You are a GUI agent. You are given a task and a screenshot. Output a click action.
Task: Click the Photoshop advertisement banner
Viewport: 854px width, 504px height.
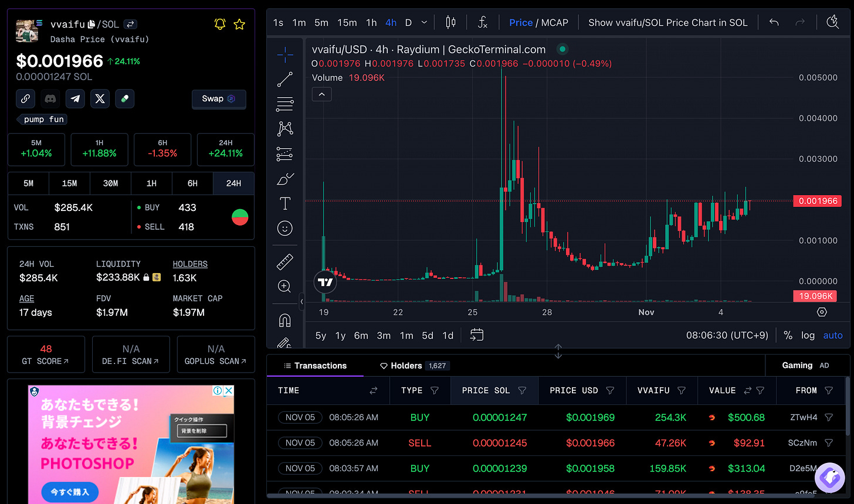131,444
